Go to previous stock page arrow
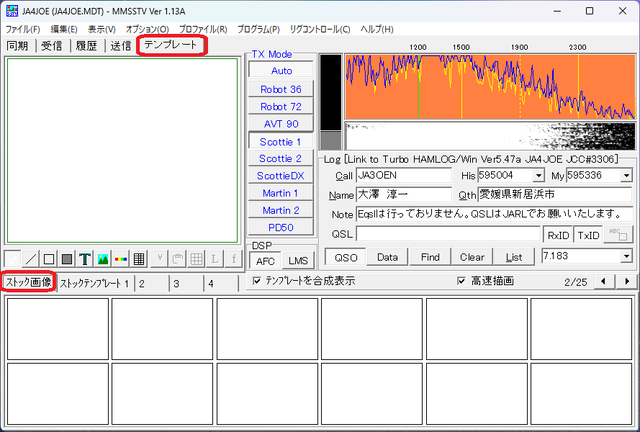 [x=603, y=281]
